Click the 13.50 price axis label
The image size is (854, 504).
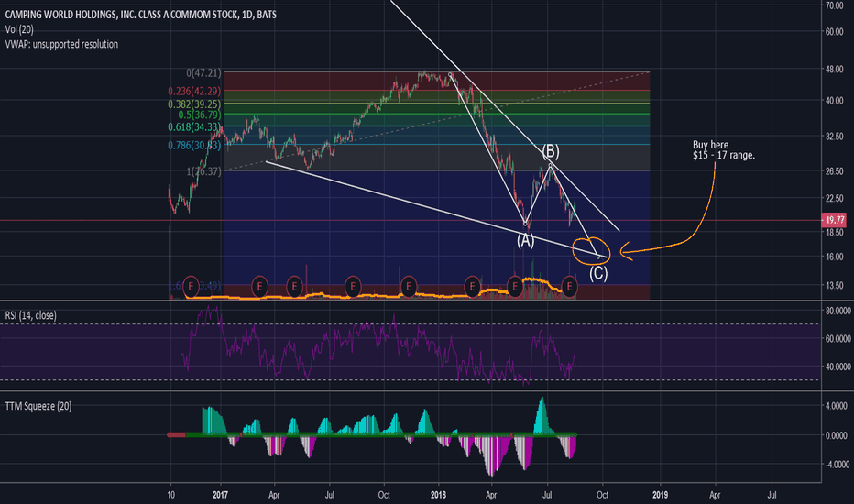tap(835, 286)
